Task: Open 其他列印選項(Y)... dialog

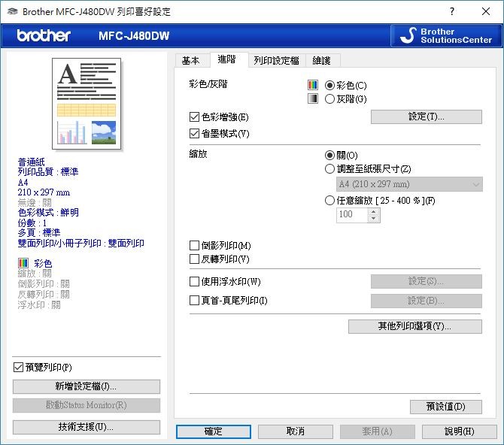Action: (415, 326)
